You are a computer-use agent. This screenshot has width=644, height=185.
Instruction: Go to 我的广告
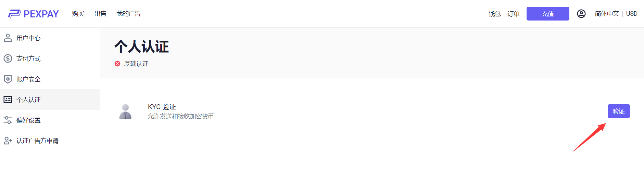[x=128, y=14]
